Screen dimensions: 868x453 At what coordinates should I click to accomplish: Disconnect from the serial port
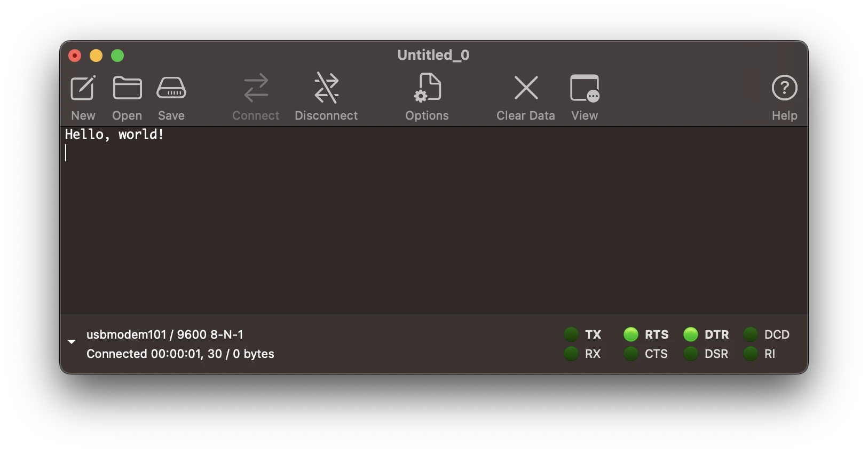[x=326, y=88]
